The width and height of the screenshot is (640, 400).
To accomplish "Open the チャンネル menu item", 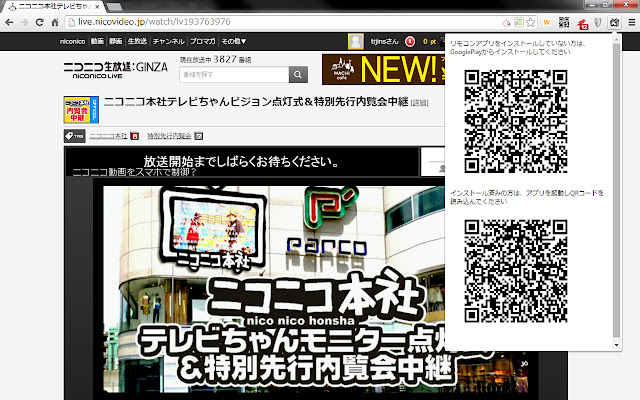I will pos(169,41).
